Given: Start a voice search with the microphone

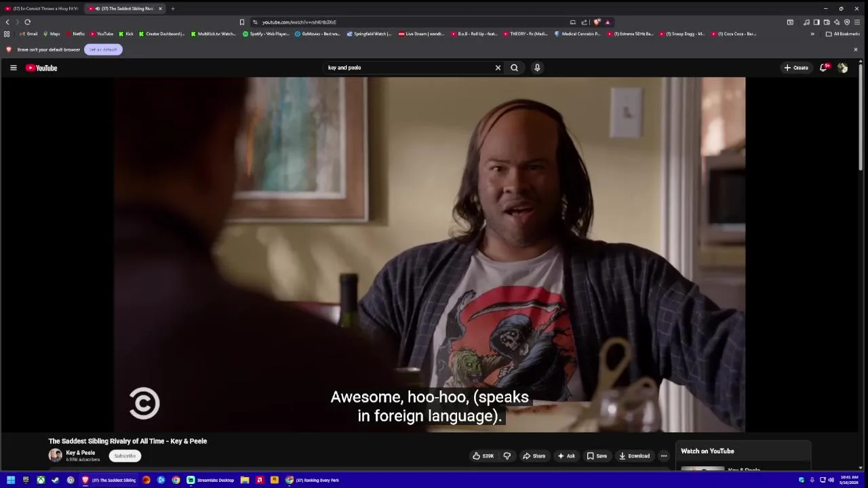Looking at the screenshot, I should [537, 68].
